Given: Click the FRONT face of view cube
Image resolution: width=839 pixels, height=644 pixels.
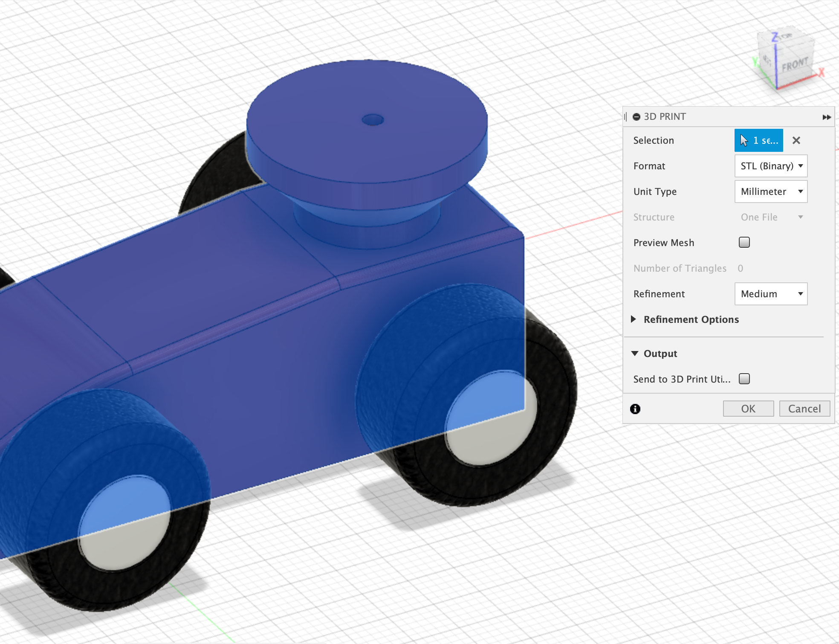Looking at the screenshot, I should [795, 65].
